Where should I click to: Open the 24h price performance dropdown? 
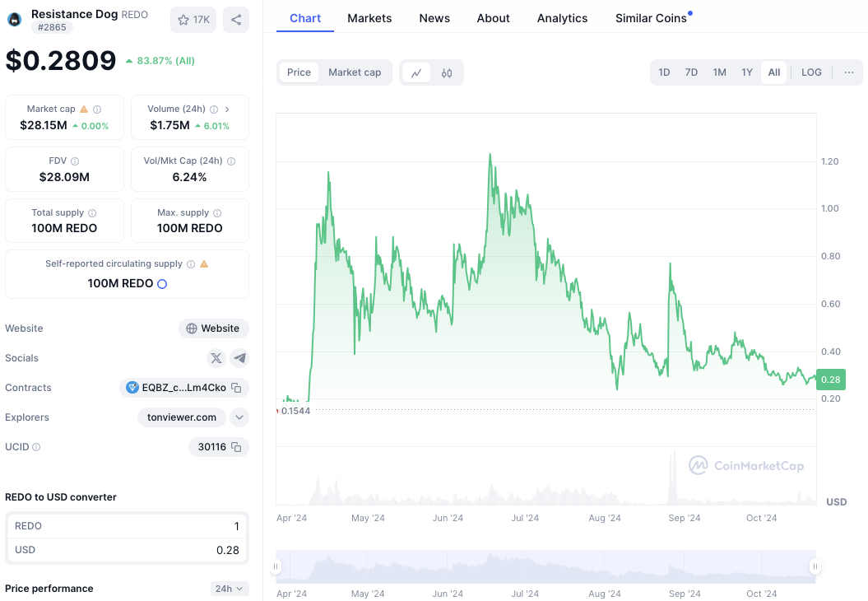230,589
